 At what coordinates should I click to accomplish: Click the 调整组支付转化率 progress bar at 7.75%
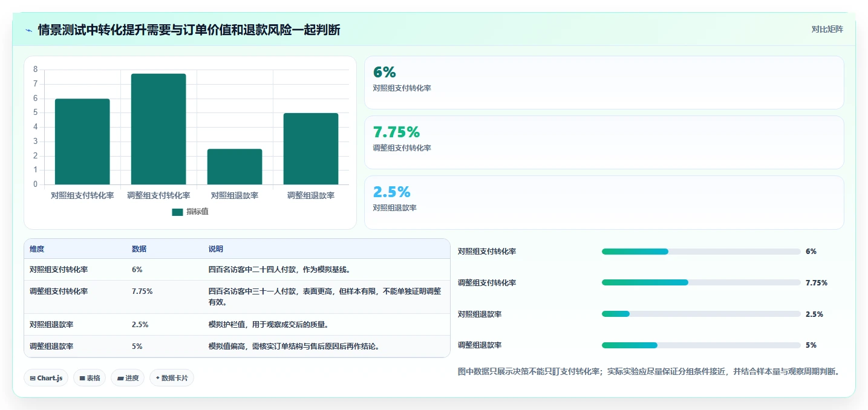[x=701, y=282]
